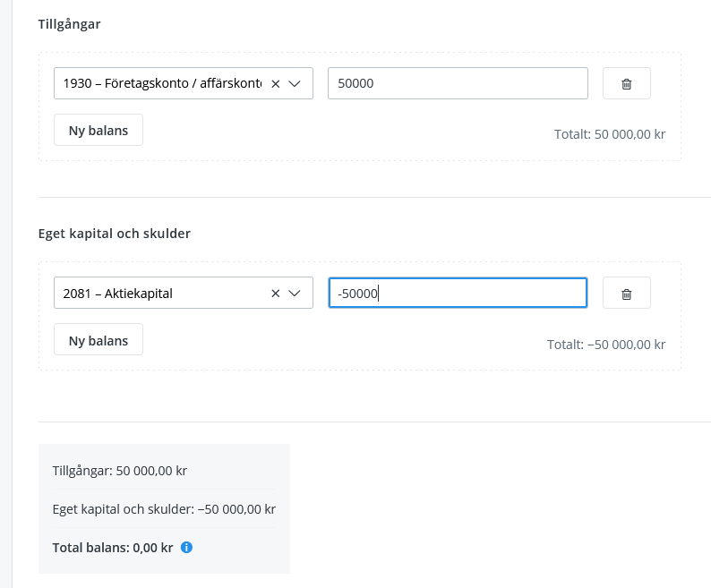This screenshot has width=711, height=588.
Task: Expand the 1930 account dropdown chevron
Action: point(296,83)
